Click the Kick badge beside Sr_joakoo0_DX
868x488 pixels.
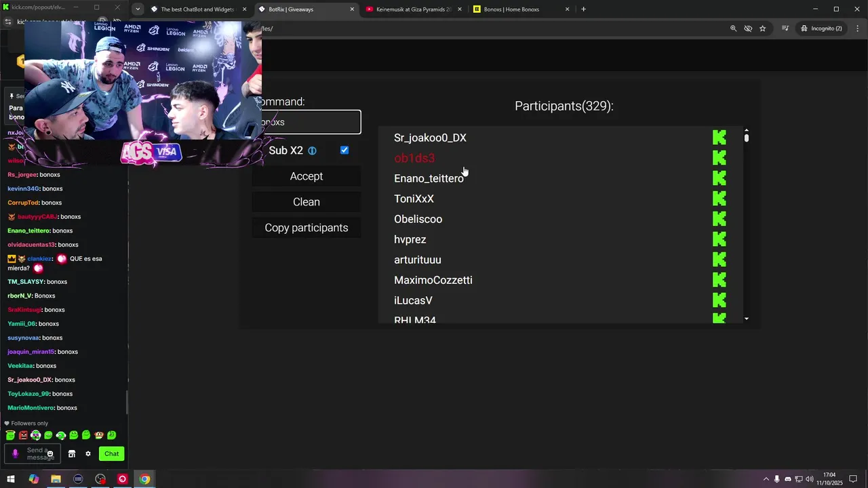point(719,138)
